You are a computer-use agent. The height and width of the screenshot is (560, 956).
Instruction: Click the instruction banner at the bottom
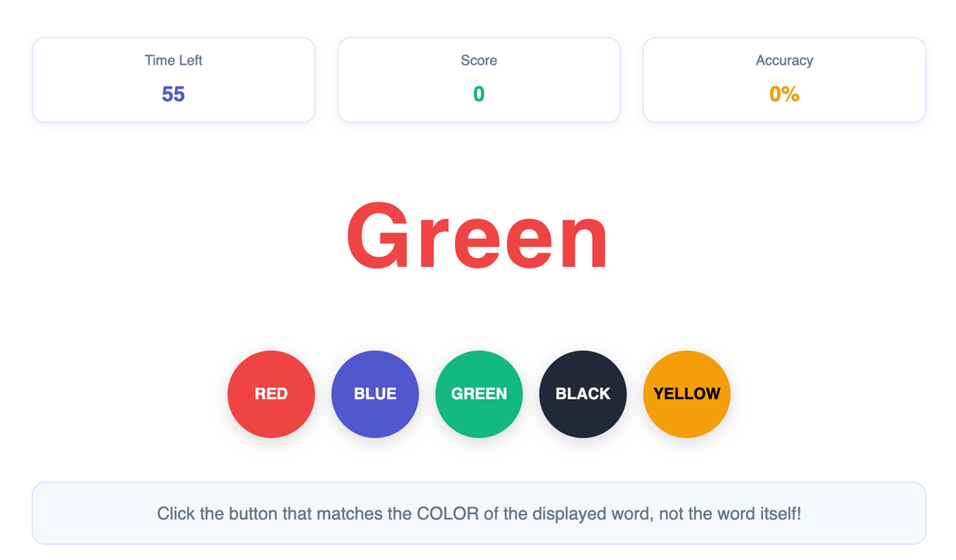click(478, 513)
